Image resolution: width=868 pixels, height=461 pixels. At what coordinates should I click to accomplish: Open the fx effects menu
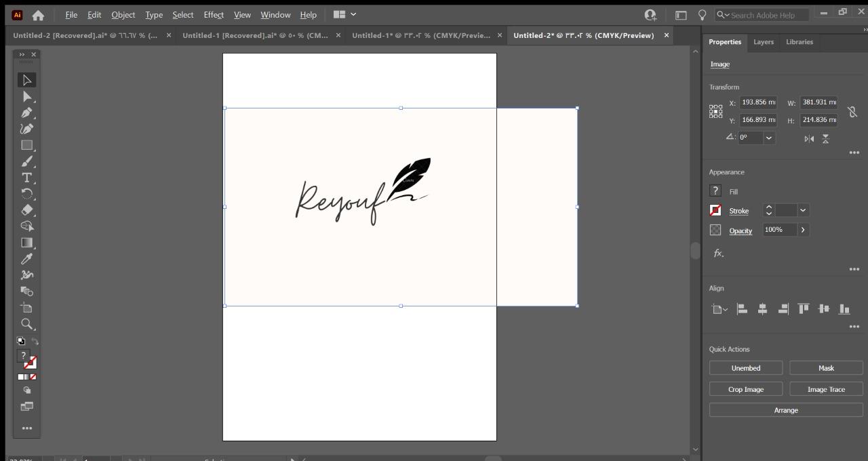[718, 254]
